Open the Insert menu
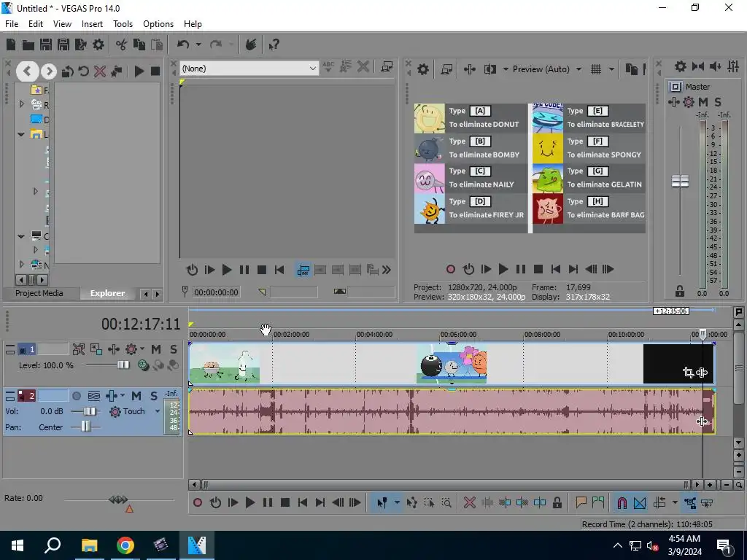747x560 pixels. point(92,24)
